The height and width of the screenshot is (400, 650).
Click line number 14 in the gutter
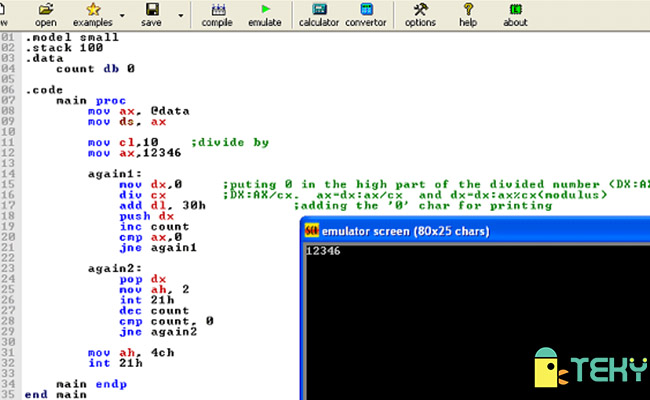(8, 174)
